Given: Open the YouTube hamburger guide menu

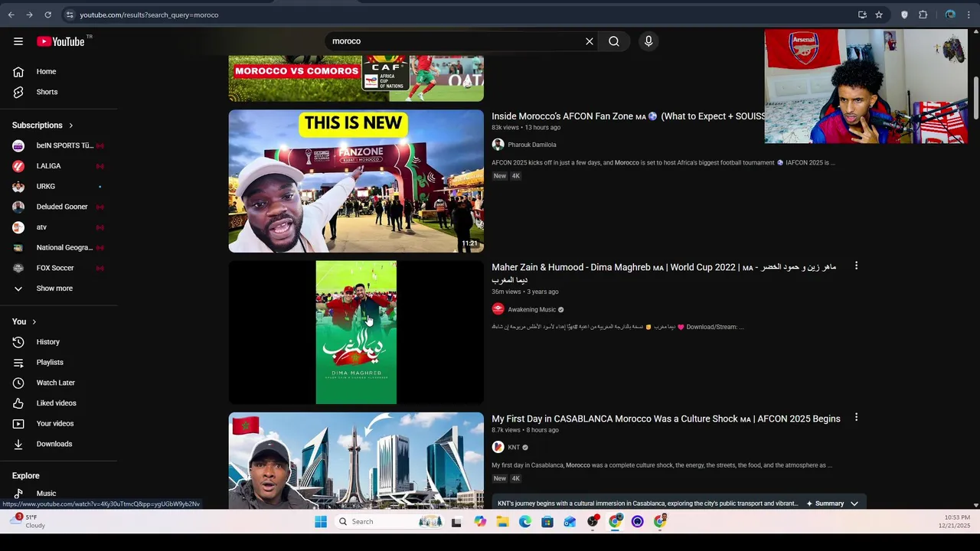Looking at the screenshot, I should (18, 41).
